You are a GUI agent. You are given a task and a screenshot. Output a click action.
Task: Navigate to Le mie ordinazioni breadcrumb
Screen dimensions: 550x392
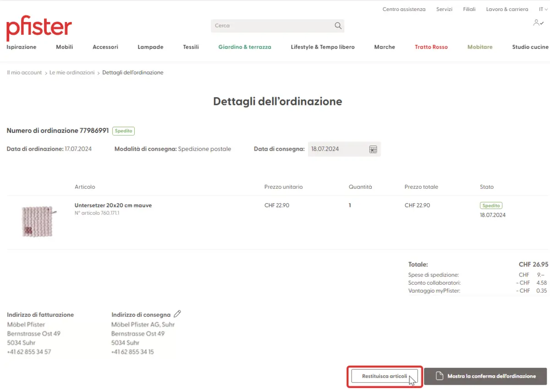coord(72,72)
